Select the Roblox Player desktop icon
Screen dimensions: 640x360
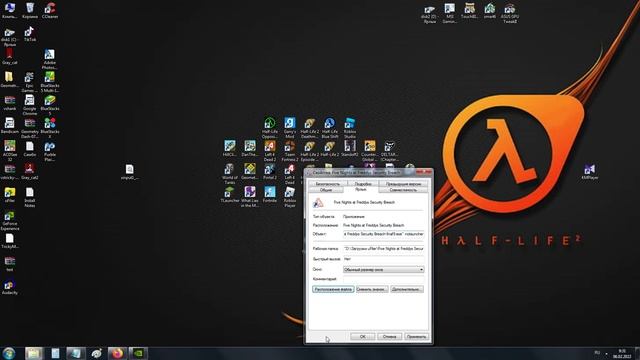click(290, 197)
